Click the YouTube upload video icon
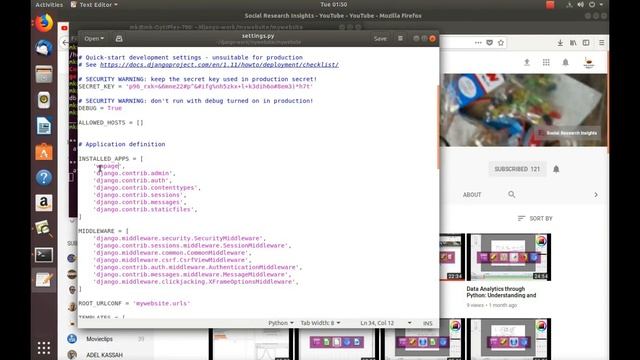Screen dimensions: 640x360 click(527, 62)
